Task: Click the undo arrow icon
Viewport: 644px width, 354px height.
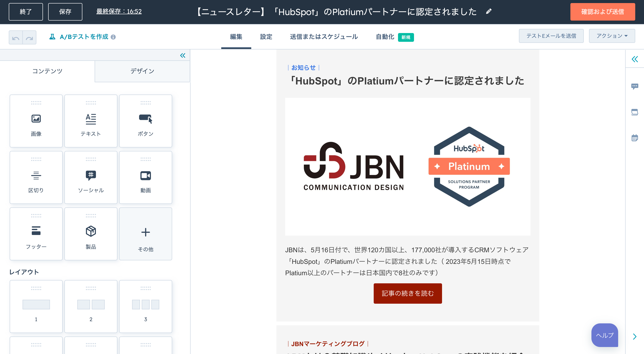Action: coord(16,37)
